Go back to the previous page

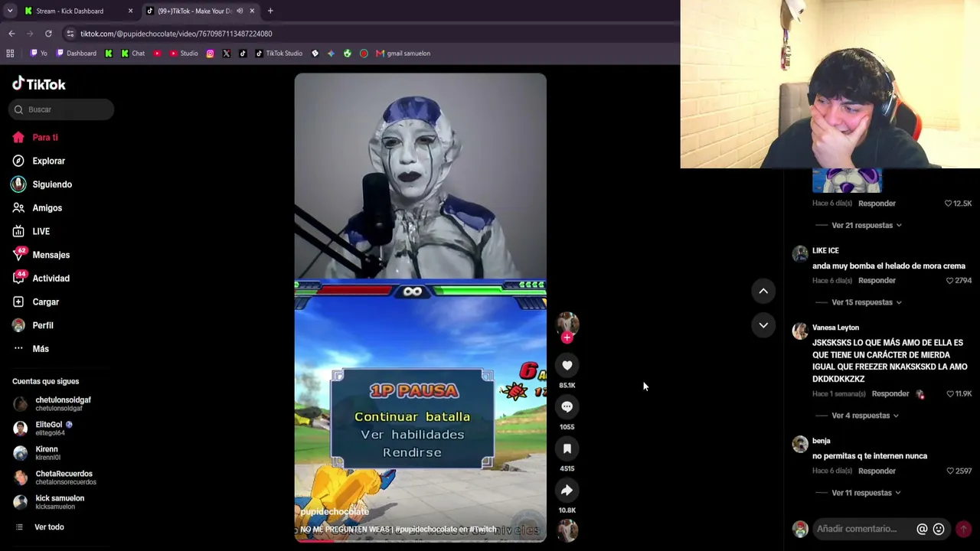click(x=11, y=34)
